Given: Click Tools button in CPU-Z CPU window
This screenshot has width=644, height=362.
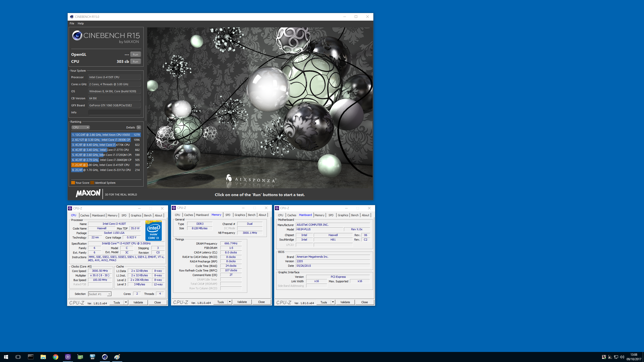Looking at the screenshot, I should pos(117,302).
